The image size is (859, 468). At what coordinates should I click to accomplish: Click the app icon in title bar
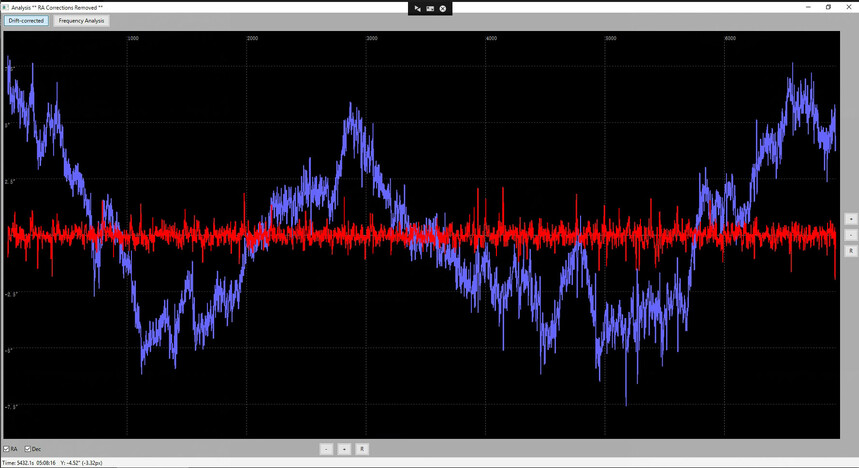coord(5,7)
